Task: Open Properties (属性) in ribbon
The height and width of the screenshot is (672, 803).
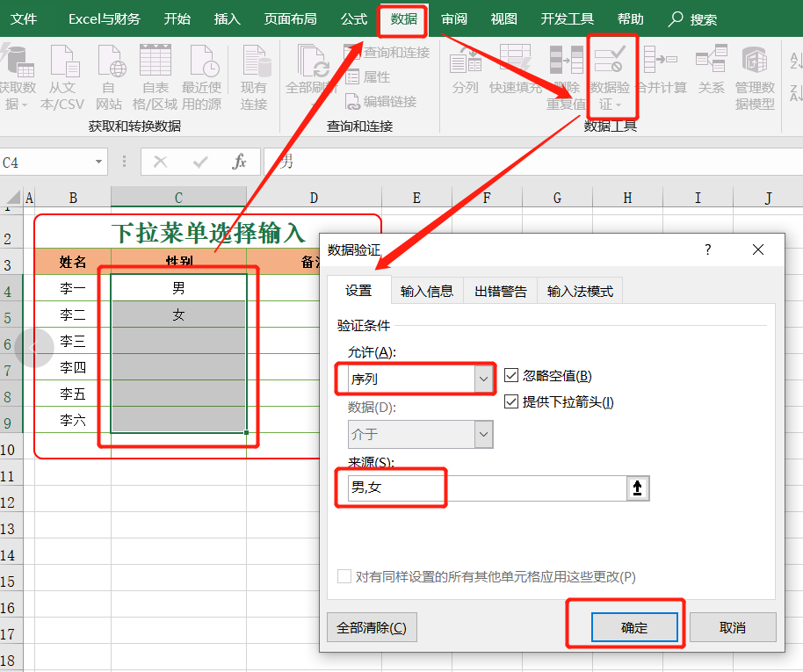Action: click(369, 77)
